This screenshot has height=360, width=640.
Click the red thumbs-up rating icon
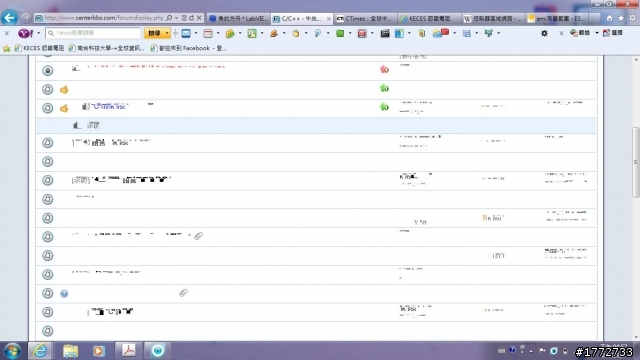coord(384,69)
